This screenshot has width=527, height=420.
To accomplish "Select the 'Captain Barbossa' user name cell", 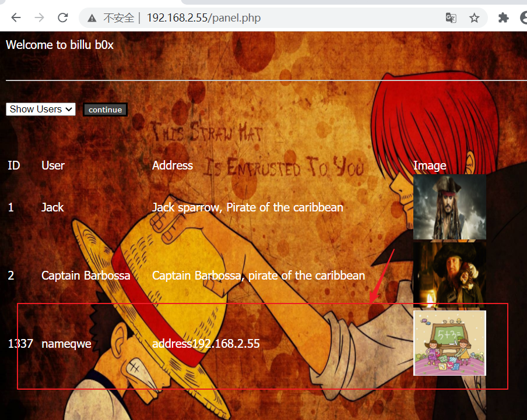I will pos(86,276).
